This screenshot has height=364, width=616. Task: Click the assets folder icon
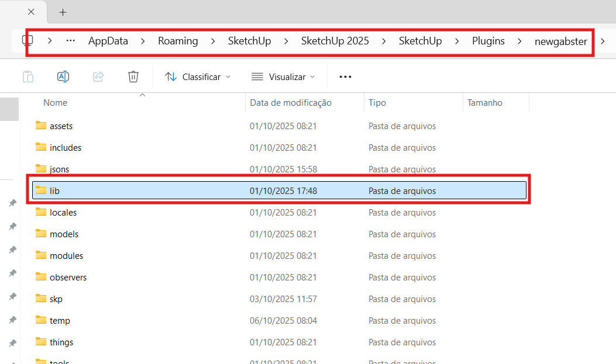(x=41, y=126)
